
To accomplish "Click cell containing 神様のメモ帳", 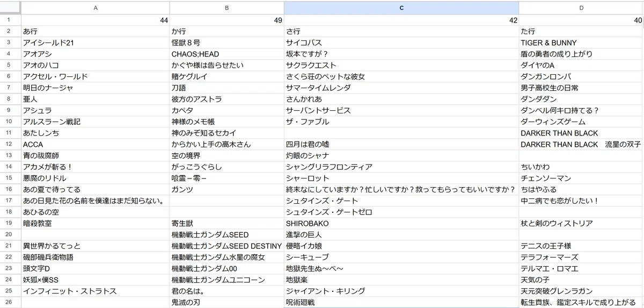I will click(x=227, y=122).
